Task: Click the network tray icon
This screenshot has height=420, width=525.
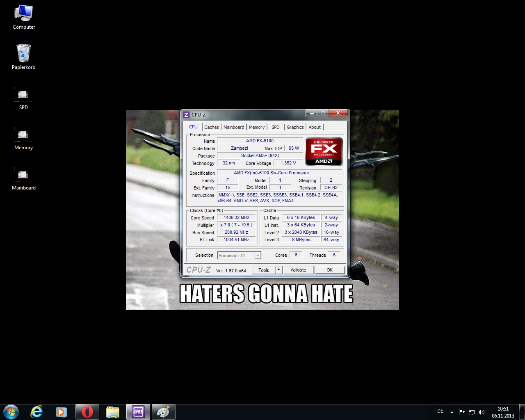Action: click(x=472, y=412)
